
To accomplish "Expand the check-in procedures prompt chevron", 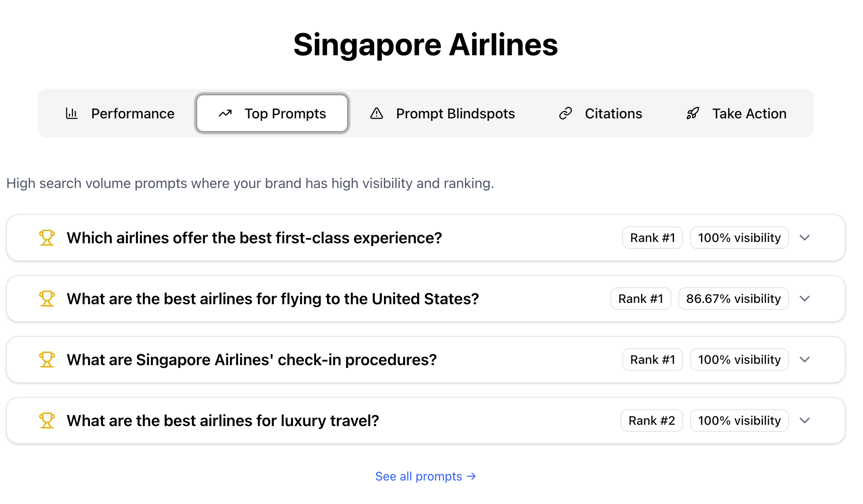I will [x=805, y=360].
